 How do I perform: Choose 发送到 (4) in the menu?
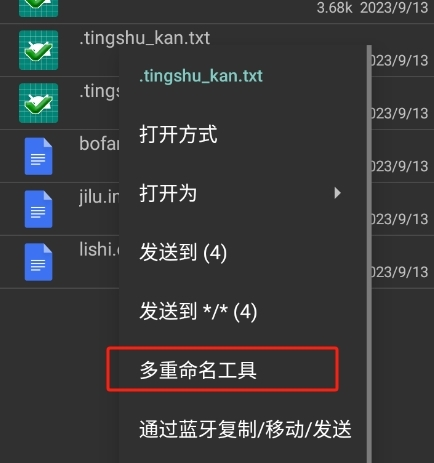coord(183,252)
